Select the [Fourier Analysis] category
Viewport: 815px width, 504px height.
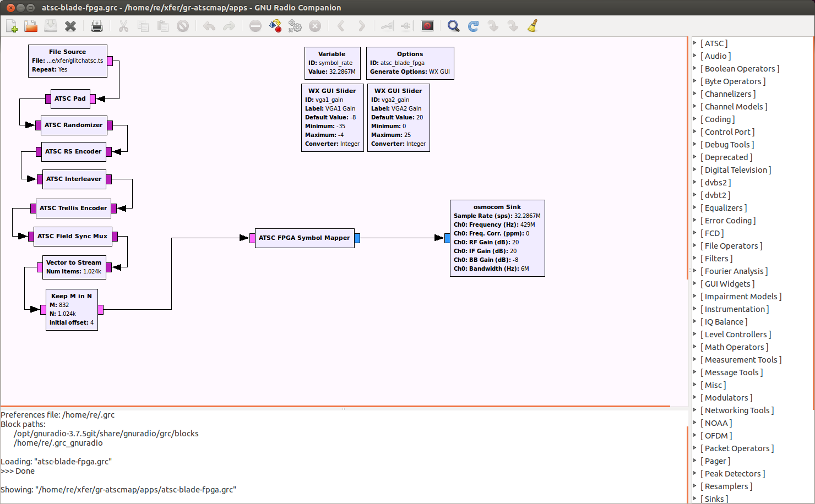click(734, 271)
